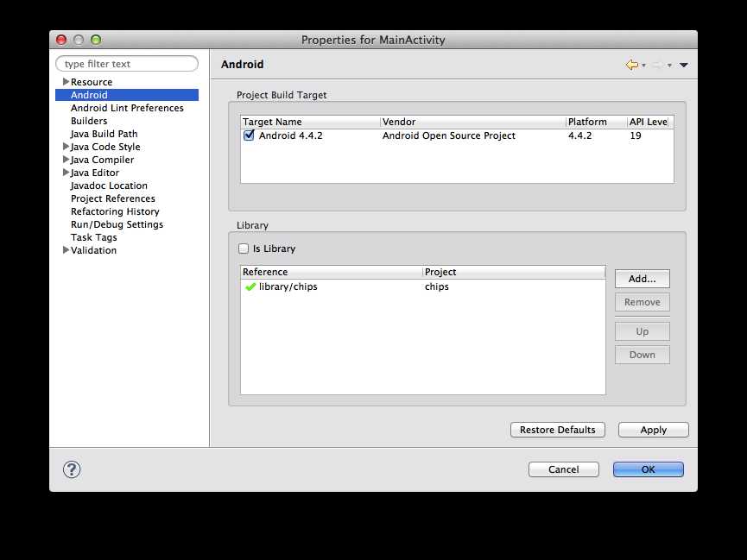The image size is (747, 560).
Task: Click the Down button
Action: pyautogui.click(x=643, y=355)
